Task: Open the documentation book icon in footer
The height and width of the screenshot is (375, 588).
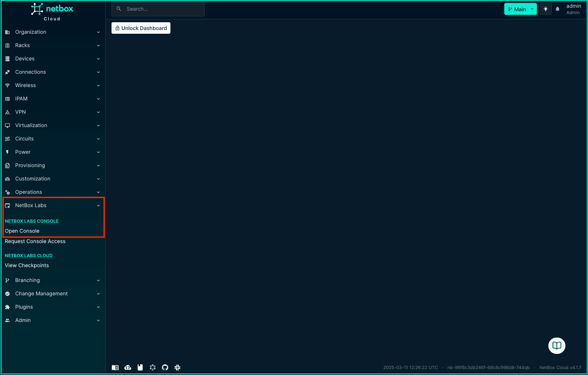Action: (115, 368)
